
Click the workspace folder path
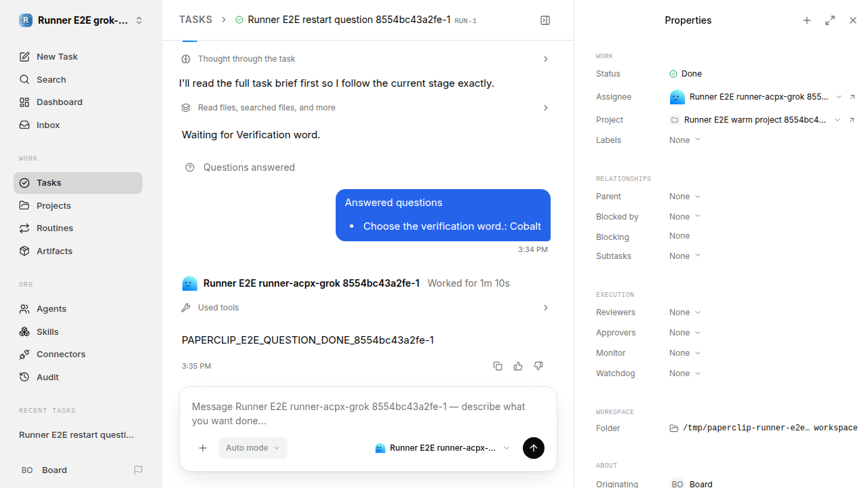[x=763, y=428]
